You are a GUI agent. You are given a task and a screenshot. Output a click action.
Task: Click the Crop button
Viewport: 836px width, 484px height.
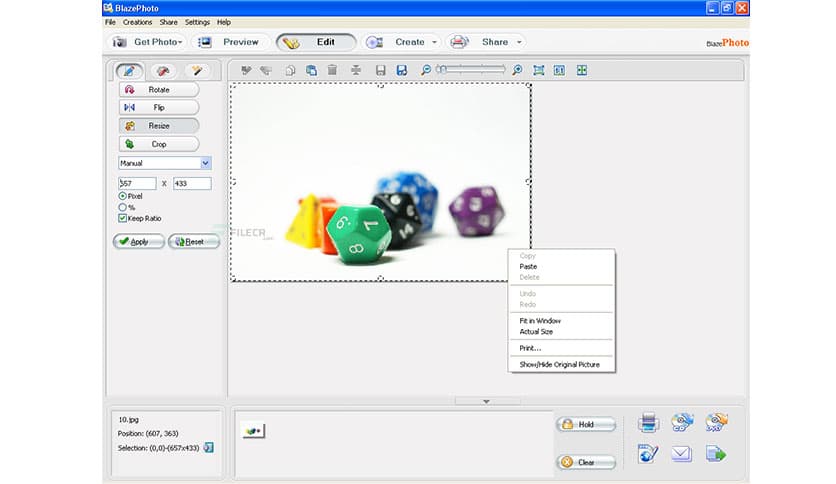(x=159, y=144)
